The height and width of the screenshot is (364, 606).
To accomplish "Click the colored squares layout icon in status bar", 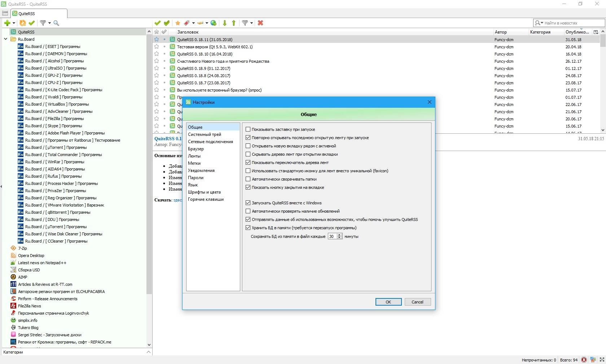I will [x=593, y=360].
